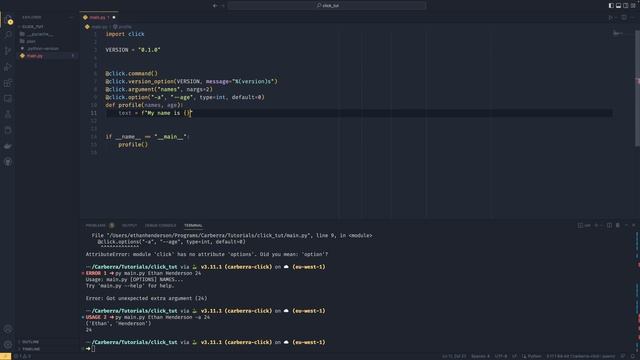Toggle bottom panel layout icon
This screenshot has height=360, width=640.
click(x=618, y=5)
